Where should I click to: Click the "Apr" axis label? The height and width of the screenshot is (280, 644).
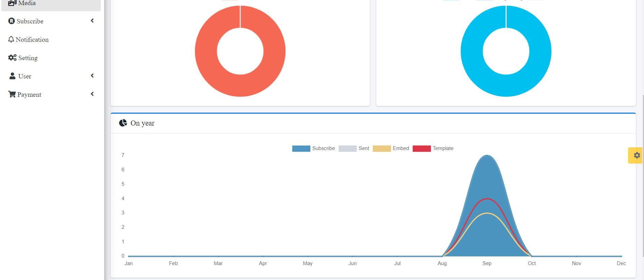click(263, 263)
